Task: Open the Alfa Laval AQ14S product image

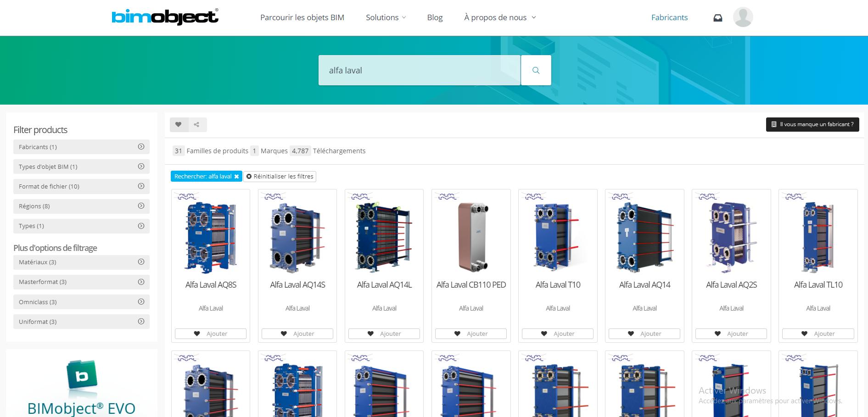Action: click(297, 238)
